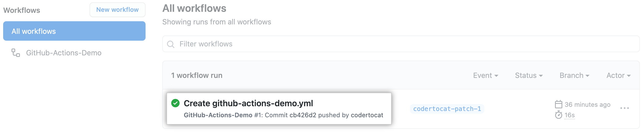
Task: Click the calendar icon by 36 minutes ago
Action: 558,104
